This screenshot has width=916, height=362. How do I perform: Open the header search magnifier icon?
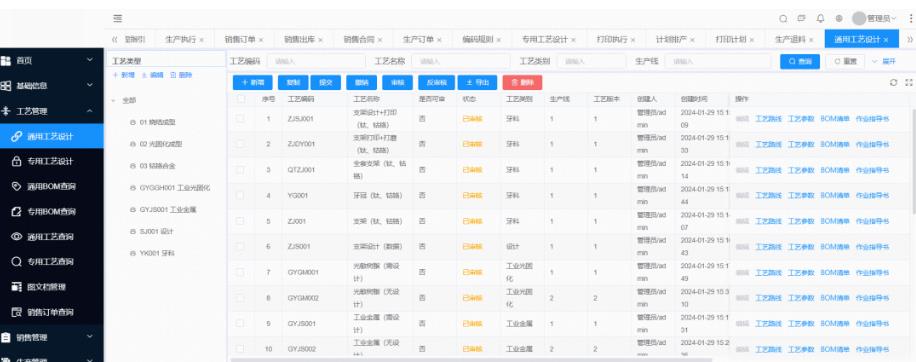pos(783,19)
